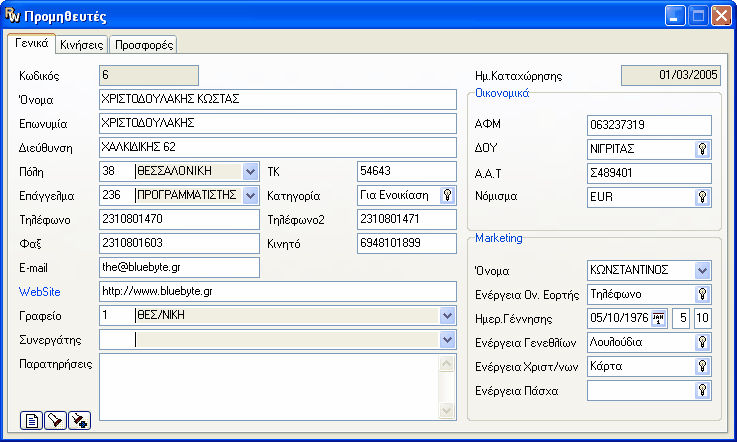The image size is (737, 442).
Task: Expand the Γραφείο dropdown
Action: click(447, 316)
